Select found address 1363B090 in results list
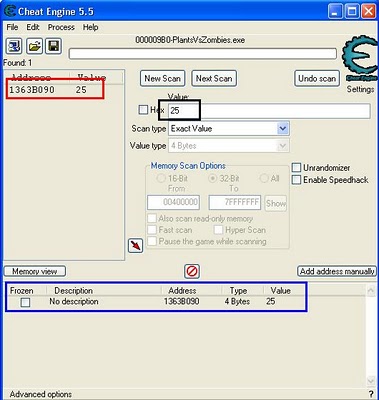This screenshot has height=400, width=379. [32, 90]
